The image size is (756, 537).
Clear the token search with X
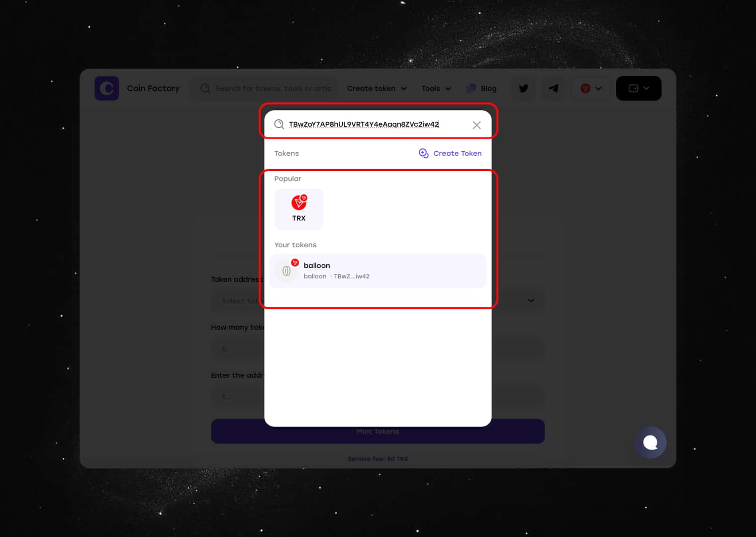[476, 125]
